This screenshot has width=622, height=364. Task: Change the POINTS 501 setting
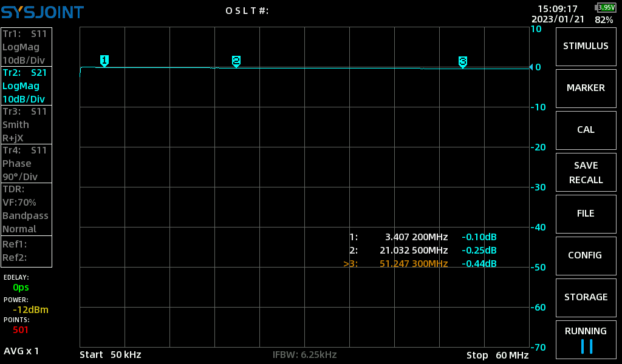21,329
